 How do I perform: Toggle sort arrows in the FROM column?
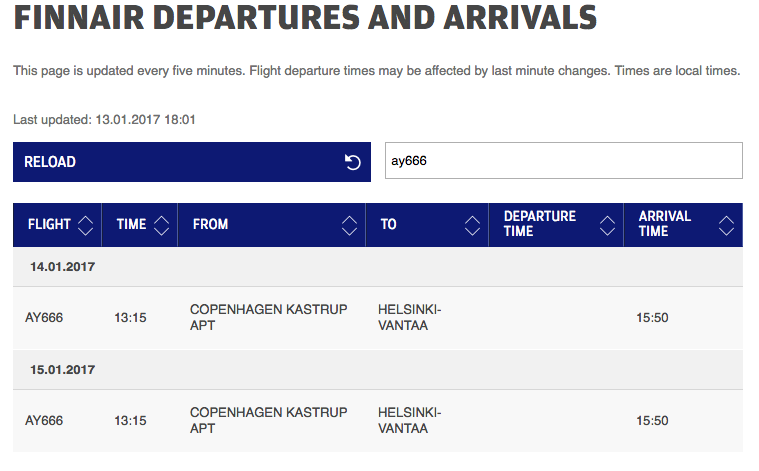(x=349, y=225)
